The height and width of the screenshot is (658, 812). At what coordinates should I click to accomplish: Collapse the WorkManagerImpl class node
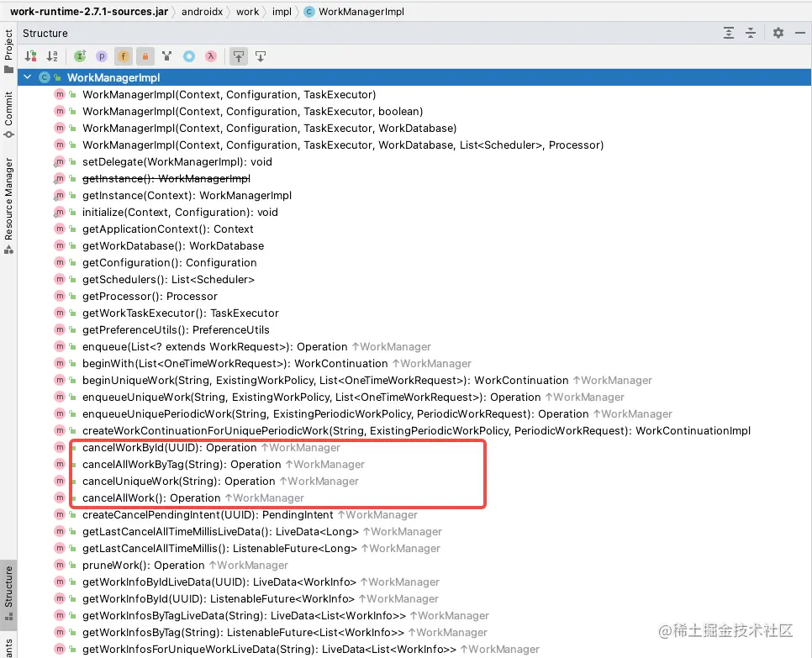click(x=28, y=77)
